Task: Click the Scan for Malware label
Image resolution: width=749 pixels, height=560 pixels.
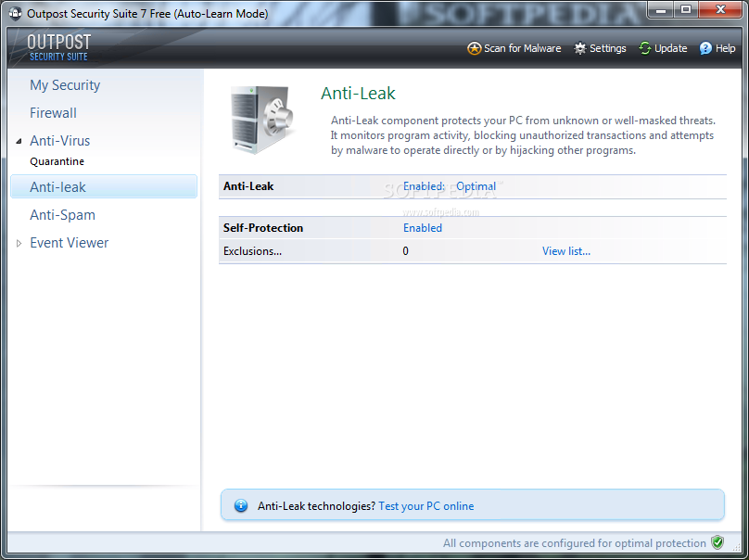Action: tap(523, 48)
